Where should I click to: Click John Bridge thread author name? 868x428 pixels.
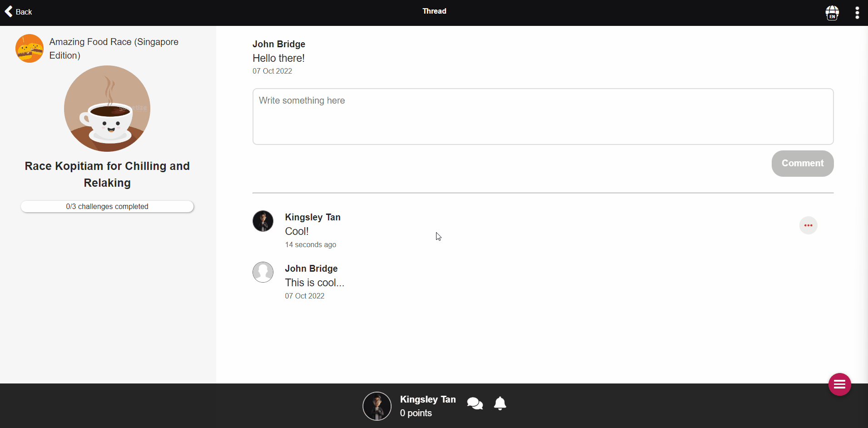pyautogui.click(x=279, y=44)
